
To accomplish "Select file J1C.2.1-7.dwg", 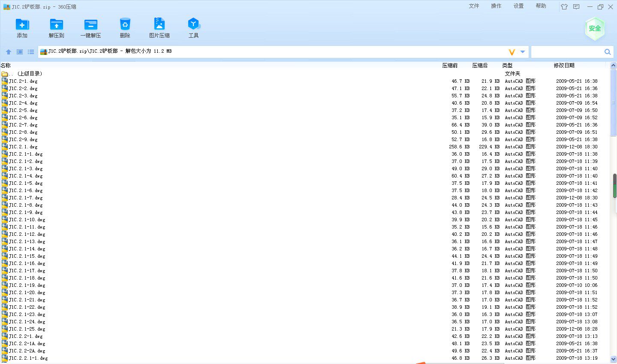I will (x=304, y=198).
